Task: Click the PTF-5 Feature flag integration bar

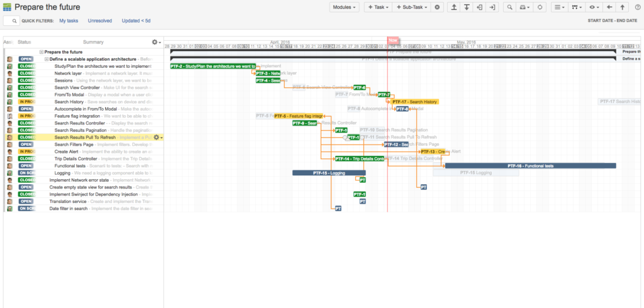Action: tap(299, 116)
